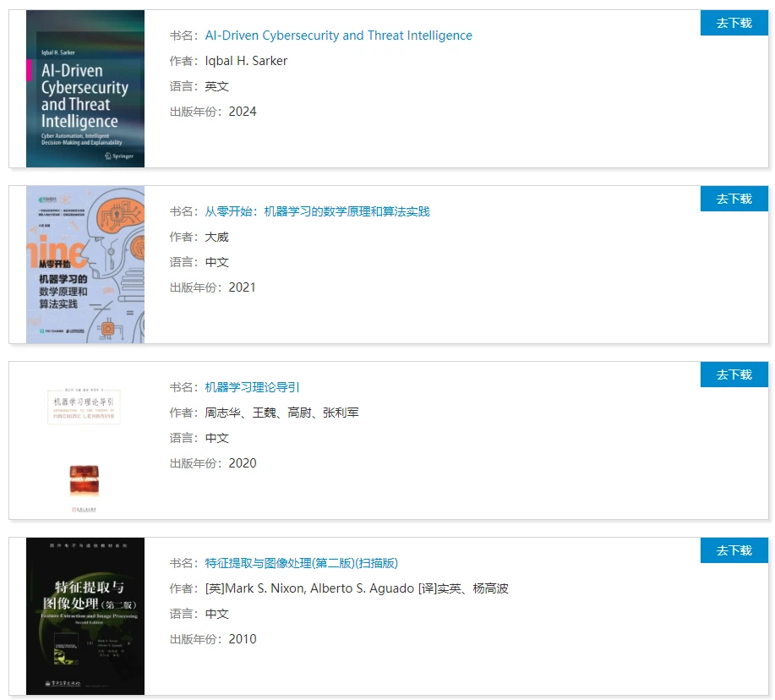Image resolution: width=775 pixels, height=700 pixels.
Task: Click 去下载 on the 机器学习理论导引 card
Action: click(x=734, y=375)
